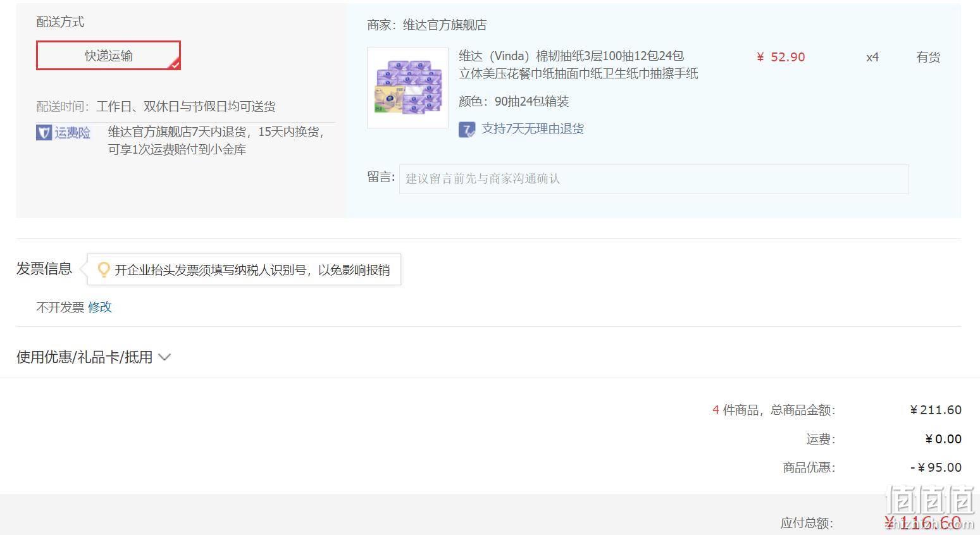Click the 有货 stock status
Image resolution: width=980 pixels, height=535 pixels.
[x=928, y=57]
